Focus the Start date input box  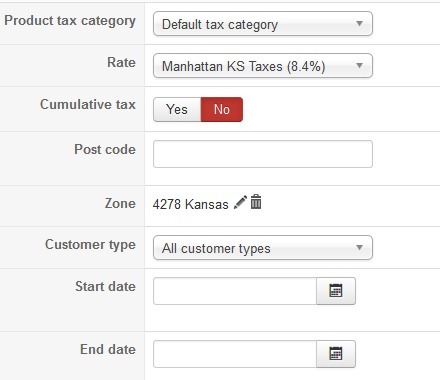click(x=235, y=291)
